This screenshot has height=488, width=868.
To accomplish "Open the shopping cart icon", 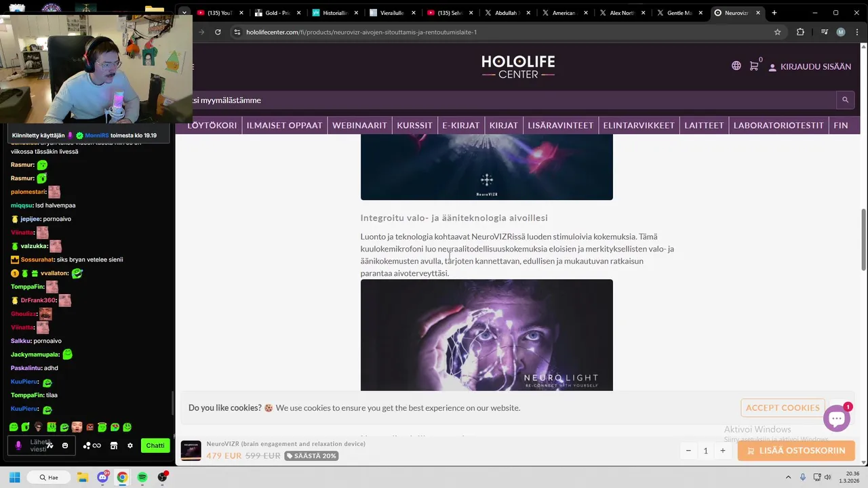I will [x=753, y=66].
